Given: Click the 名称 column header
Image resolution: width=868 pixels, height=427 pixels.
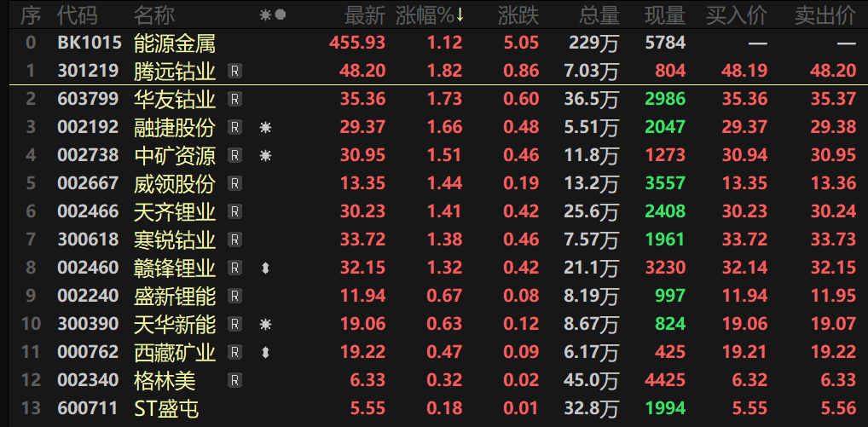Looking at the screenshot, I should (153, 16).
